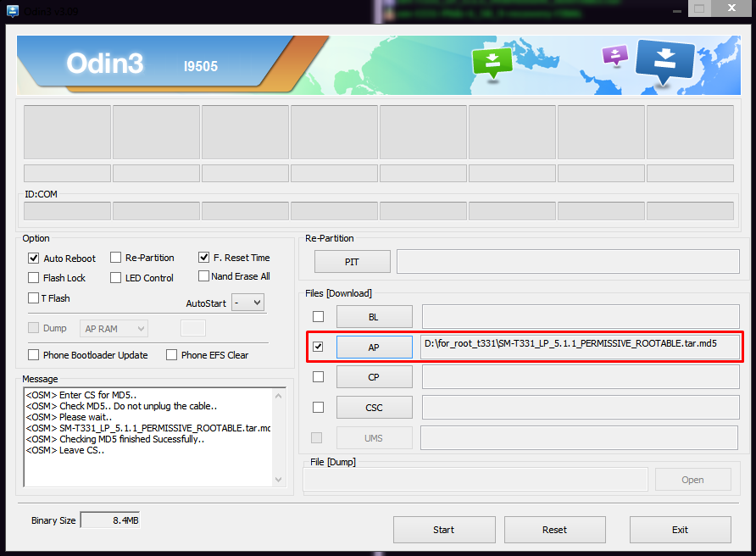Click the small purple download icon in banner
This screenshot has height=556, width=756.
[614, 56]
